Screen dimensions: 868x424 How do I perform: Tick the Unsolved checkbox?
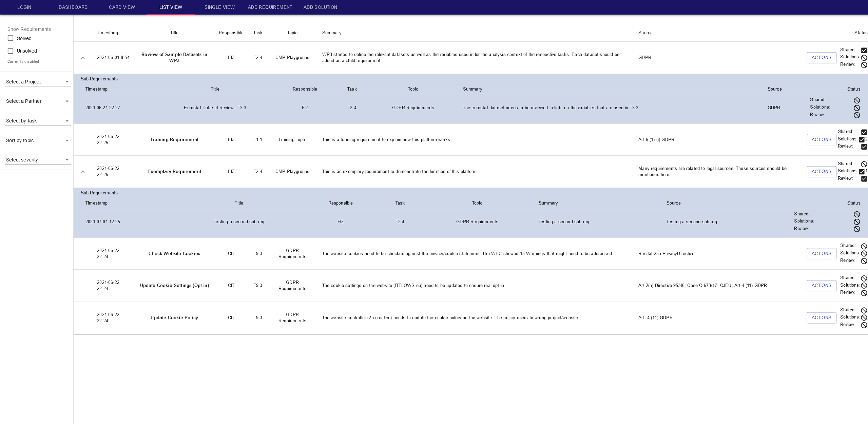(11, 51)
